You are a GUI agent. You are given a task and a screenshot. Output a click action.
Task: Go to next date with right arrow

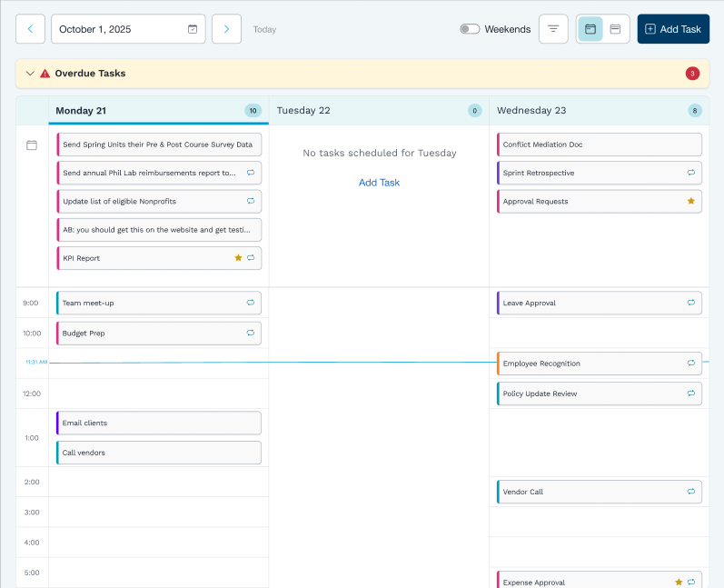pos(226,29)
